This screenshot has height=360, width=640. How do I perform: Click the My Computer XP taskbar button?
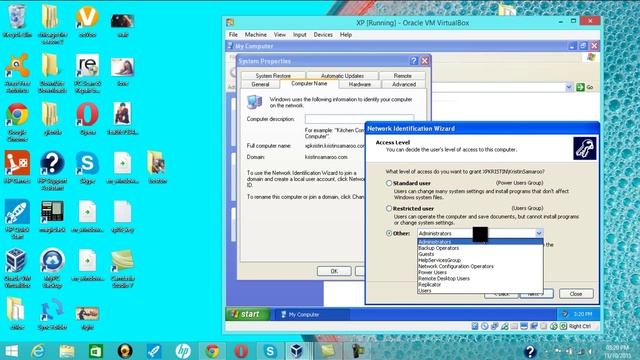(313, 314)
